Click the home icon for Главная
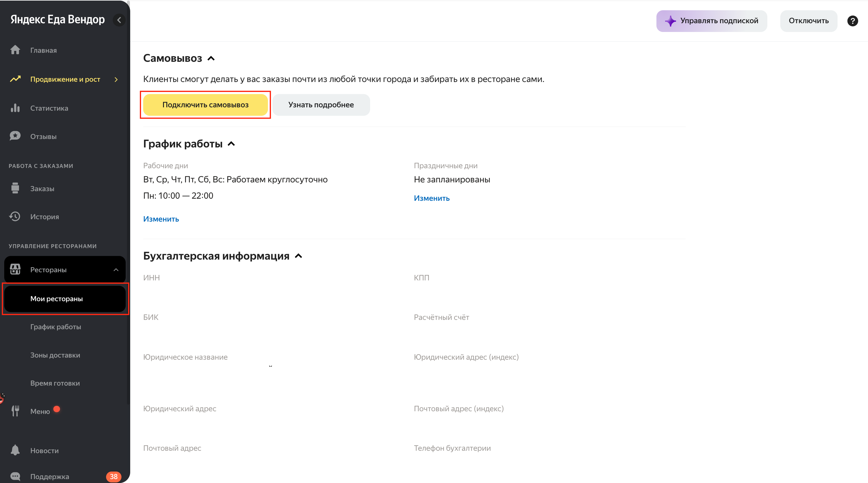The image size is (868, 483). tap(15, 50)
